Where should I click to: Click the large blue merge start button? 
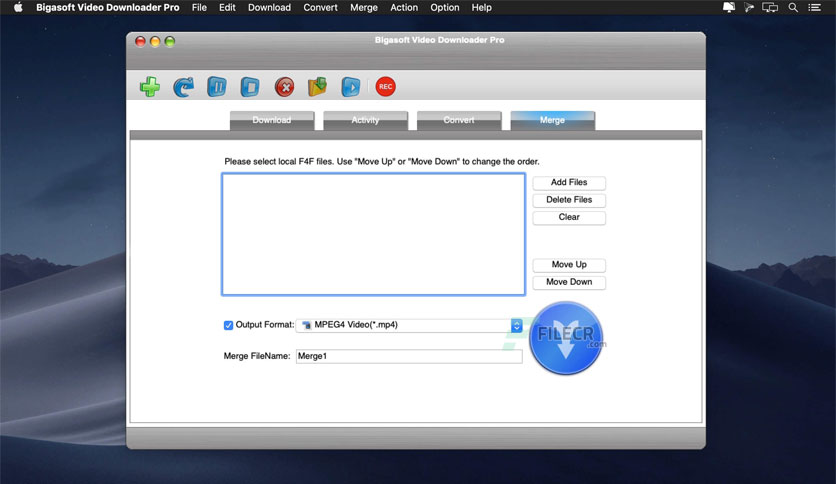tap(566, 338)
